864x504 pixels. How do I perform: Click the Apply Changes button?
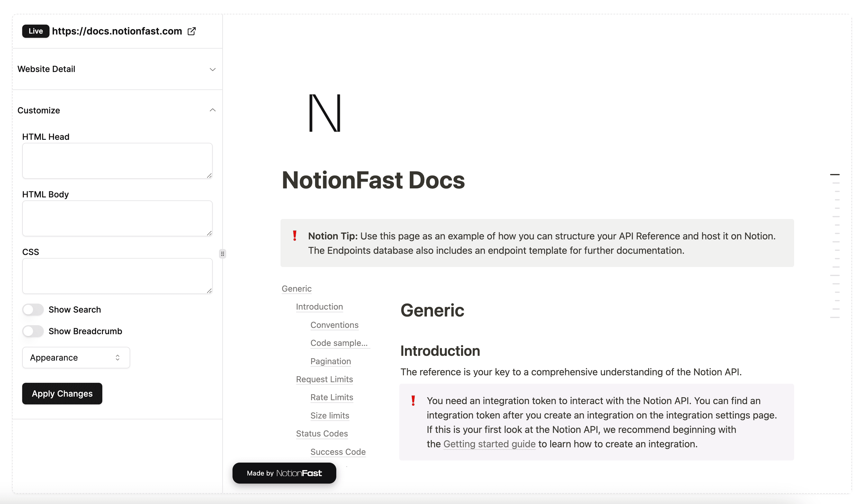(62, 394)
